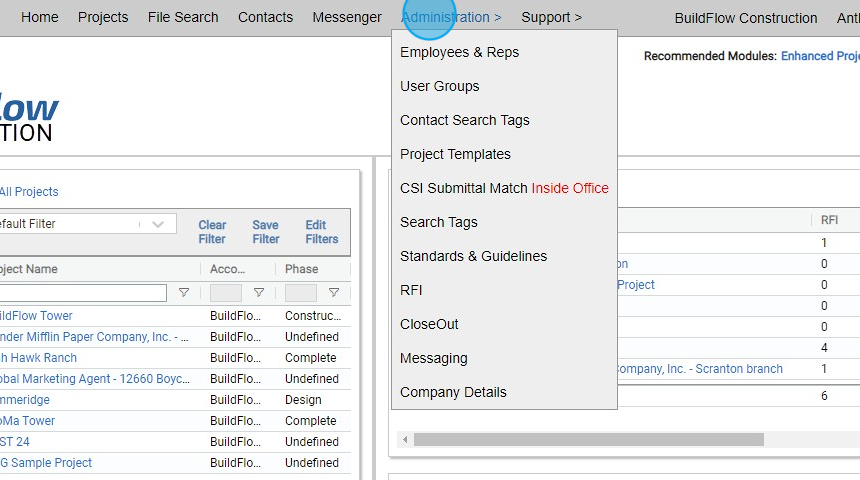Open the Default Filter dropdown
This screenshot has width=860, height=480.
pos(157,224)
